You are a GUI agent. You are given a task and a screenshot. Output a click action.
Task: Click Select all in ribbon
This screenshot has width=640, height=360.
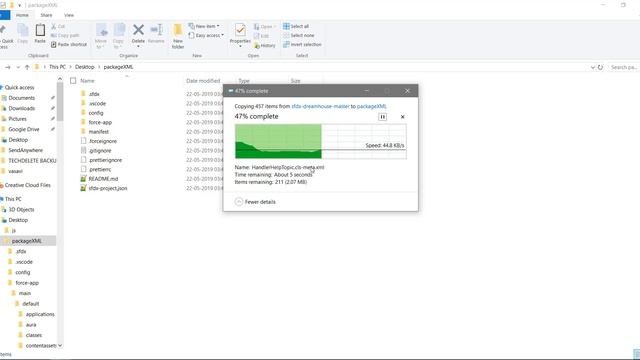pyautogui.click(x=296, y=26)
